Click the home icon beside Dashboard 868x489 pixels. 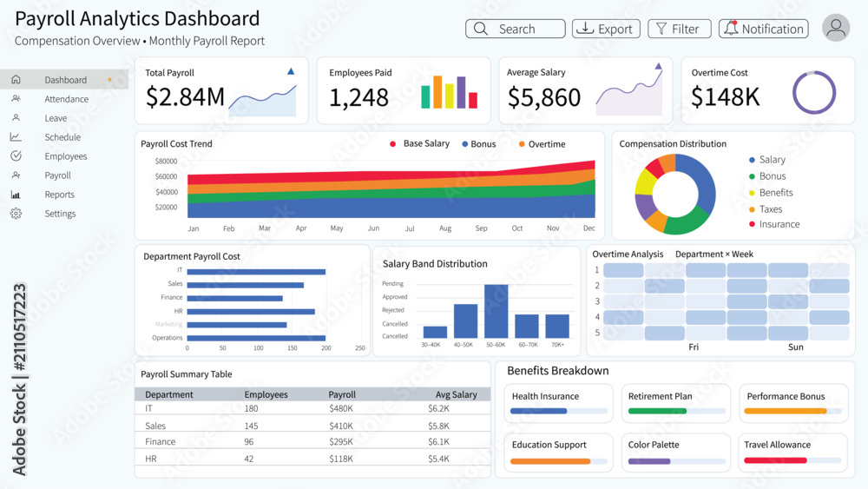pyautogui.click(x=16, y=79)
